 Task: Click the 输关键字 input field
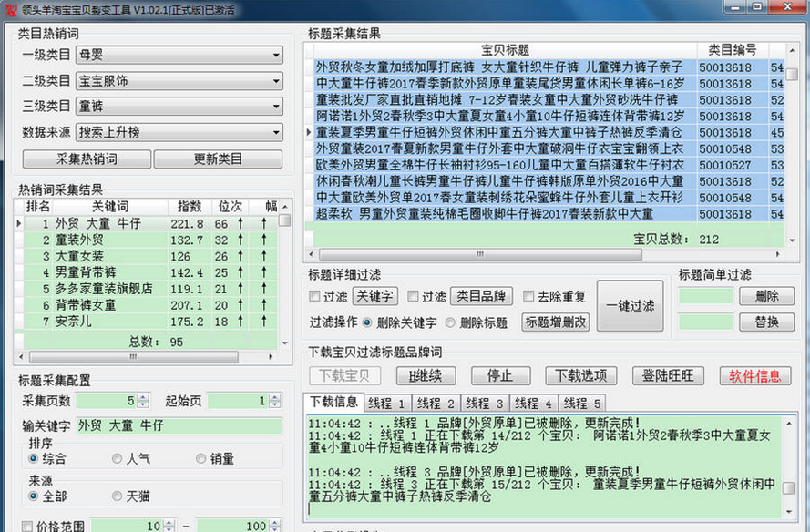[179, 425]
